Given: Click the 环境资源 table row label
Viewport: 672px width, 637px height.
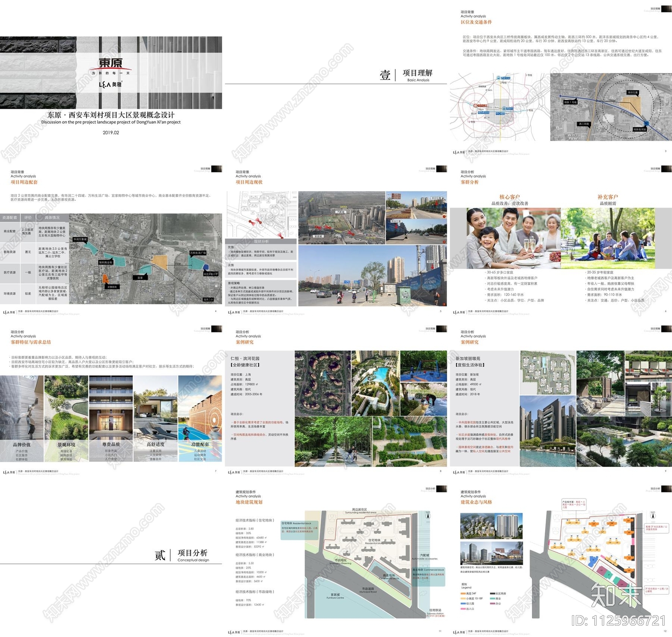Looking at the screenshot, I should point(10,294).
